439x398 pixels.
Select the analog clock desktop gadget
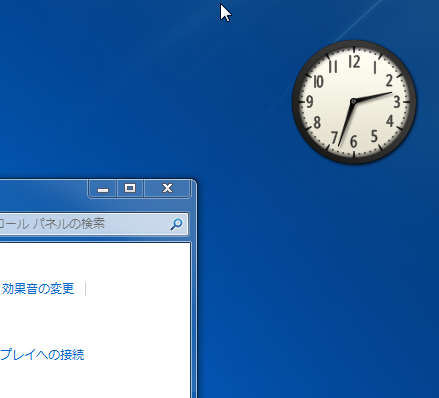[x=354, y=102]
